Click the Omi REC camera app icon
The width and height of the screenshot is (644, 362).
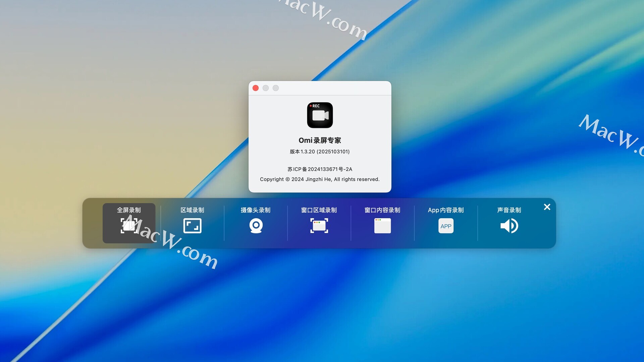(320, 115)
